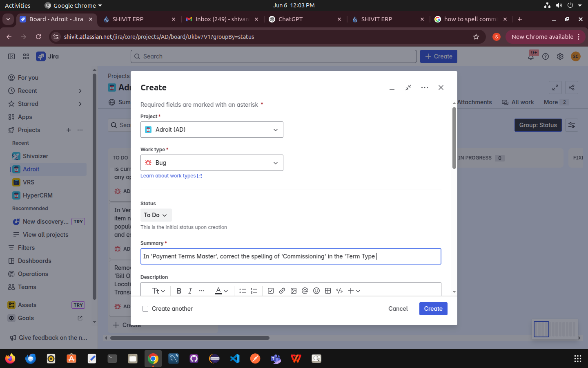
Task: Click the insert link icon
Action: pos(282,291)
